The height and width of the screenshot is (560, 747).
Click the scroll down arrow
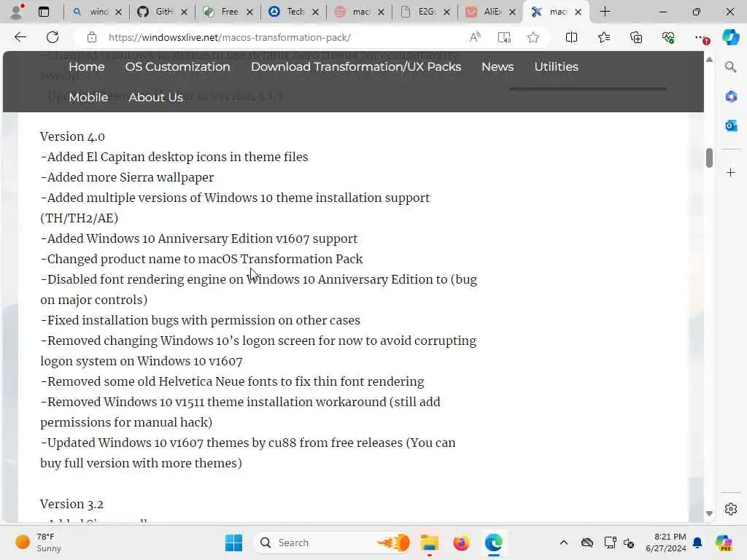(709, 513)
